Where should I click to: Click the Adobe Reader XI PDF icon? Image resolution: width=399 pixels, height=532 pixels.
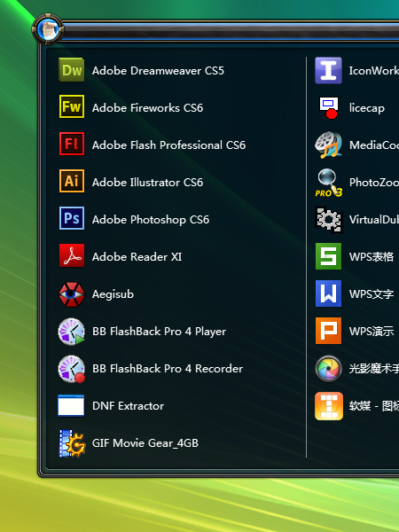(71, 255)
